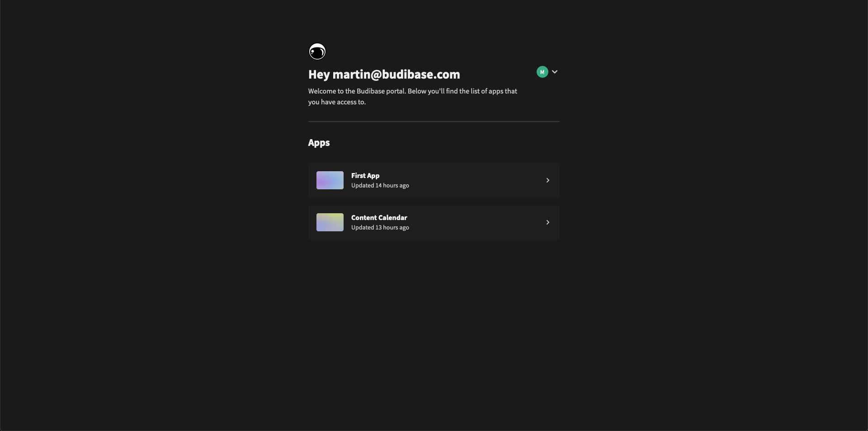868x431 pixels.
Task: Click the Budibase logo icon
Action: pos(317,52)
